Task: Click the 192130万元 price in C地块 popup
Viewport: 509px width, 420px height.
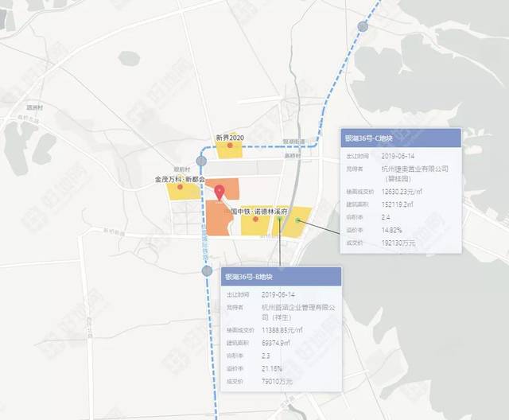Action: 398,243
